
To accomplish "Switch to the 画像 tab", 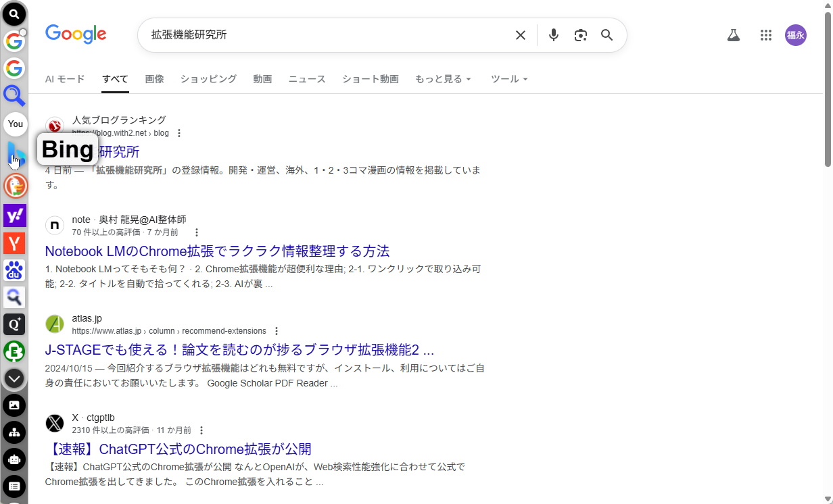I will 154,79.
